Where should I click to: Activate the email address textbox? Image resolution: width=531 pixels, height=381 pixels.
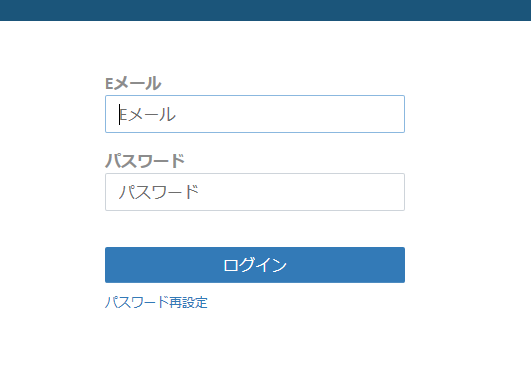coord(255,114)
